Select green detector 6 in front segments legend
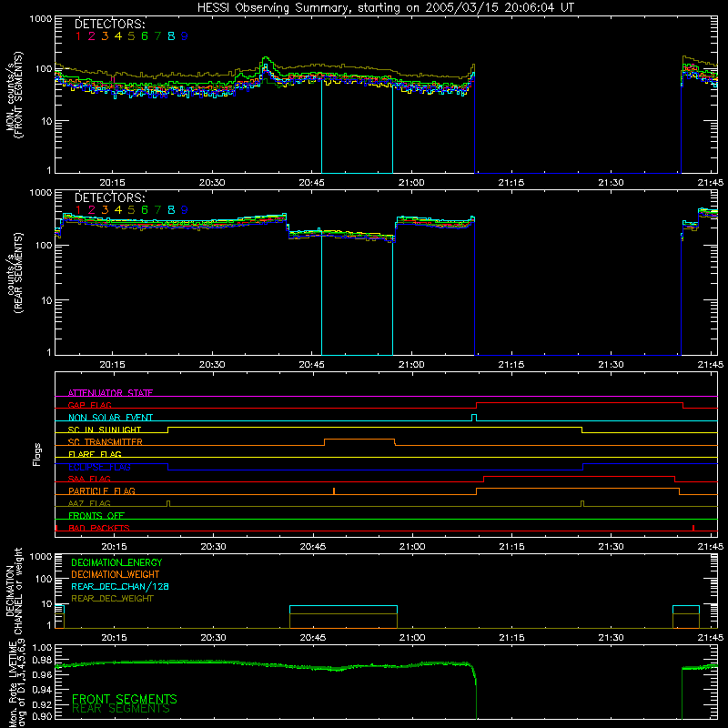 click(145, 36)
